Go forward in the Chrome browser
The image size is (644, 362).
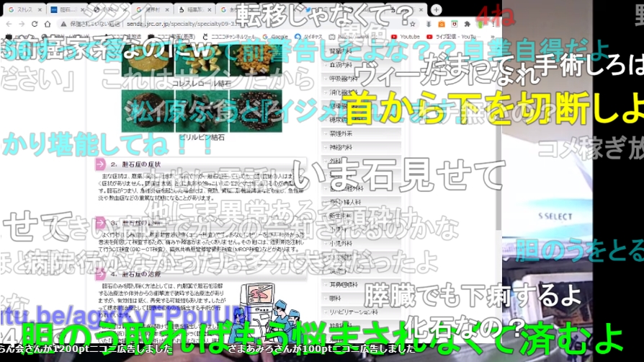tap(22, 24)
